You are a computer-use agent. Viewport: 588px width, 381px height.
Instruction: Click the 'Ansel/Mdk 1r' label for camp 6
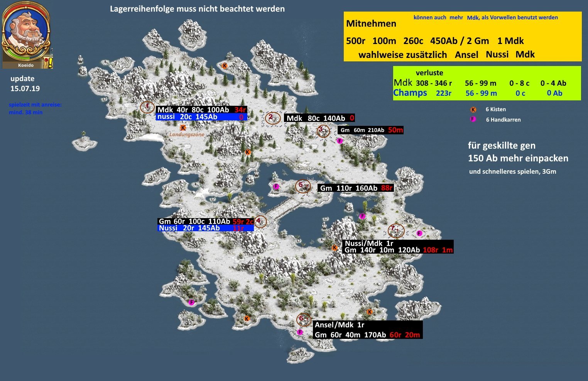[340, 325]
